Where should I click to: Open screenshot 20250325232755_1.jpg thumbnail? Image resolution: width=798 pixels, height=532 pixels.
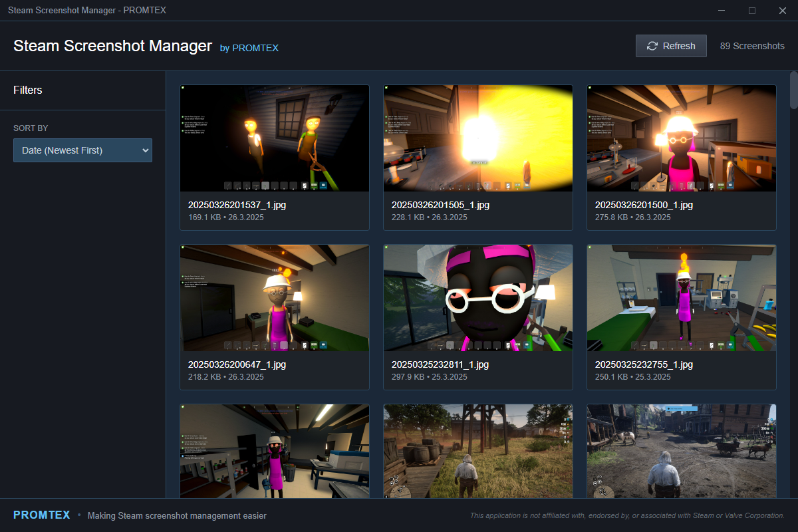click(682, 298)
